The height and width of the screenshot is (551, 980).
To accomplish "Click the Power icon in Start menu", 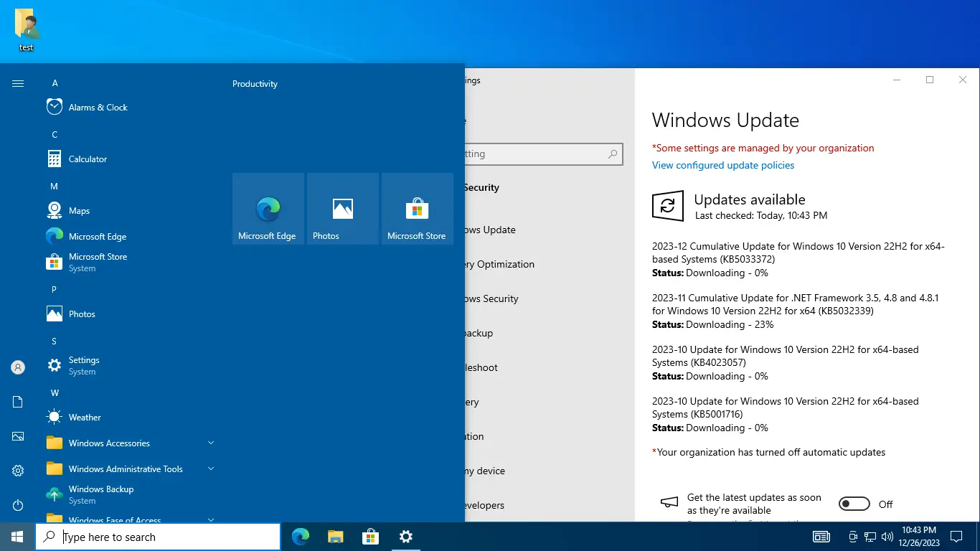I will [x=18, y=505].
